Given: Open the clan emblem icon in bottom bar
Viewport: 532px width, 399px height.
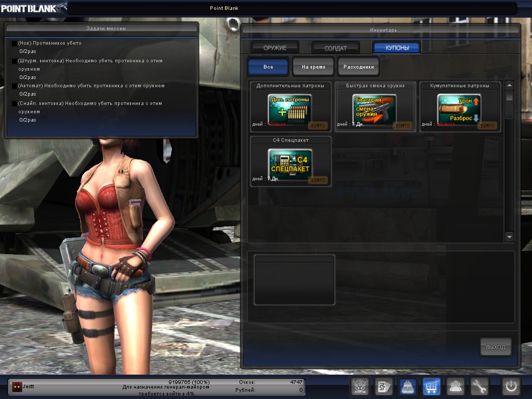Looking at the screenshot, I should click(360, 387).
